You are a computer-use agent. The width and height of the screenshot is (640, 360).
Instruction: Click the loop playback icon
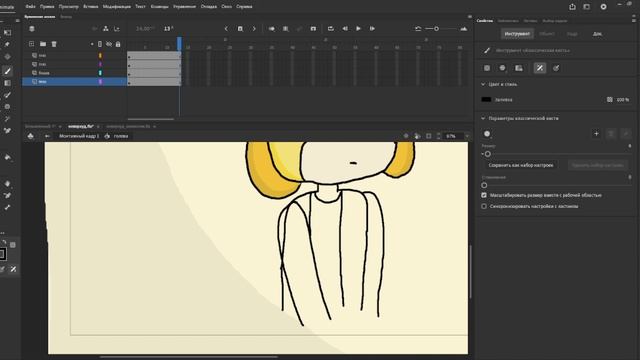point(331,29)
